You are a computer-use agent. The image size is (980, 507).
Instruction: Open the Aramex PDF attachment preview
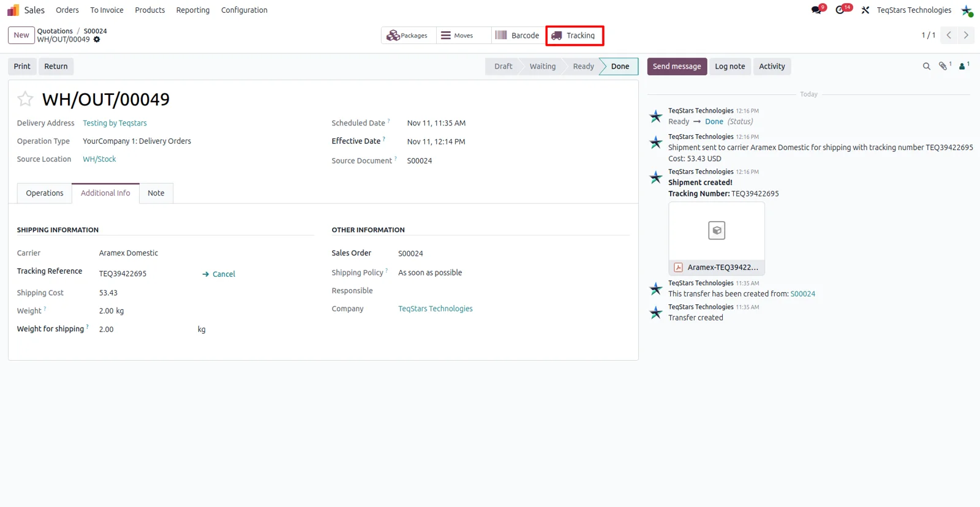point(717,231)
